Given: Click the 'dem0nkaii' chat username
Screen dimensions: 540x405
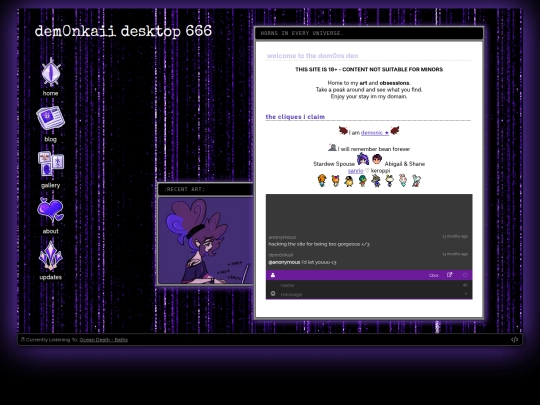Looking at the screenshot, I should tap(281, 255).
